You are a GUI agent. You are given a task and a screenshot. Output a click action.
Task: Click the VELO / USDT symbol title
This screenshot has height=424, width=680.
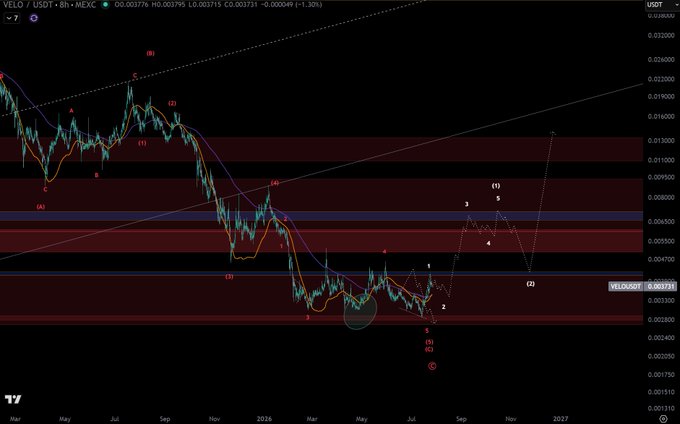point(27,5)
